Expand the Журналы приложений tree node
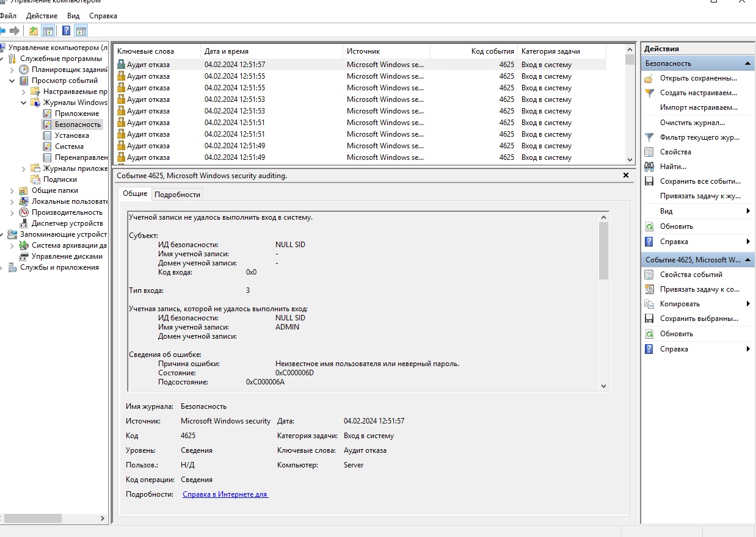The height and width of the screenshot is (537, 756). (x=24, y=168)
